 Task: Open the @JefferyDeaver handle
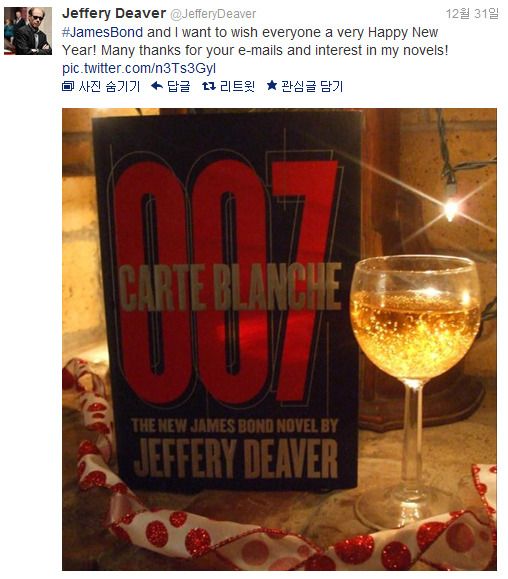[213, 14]
